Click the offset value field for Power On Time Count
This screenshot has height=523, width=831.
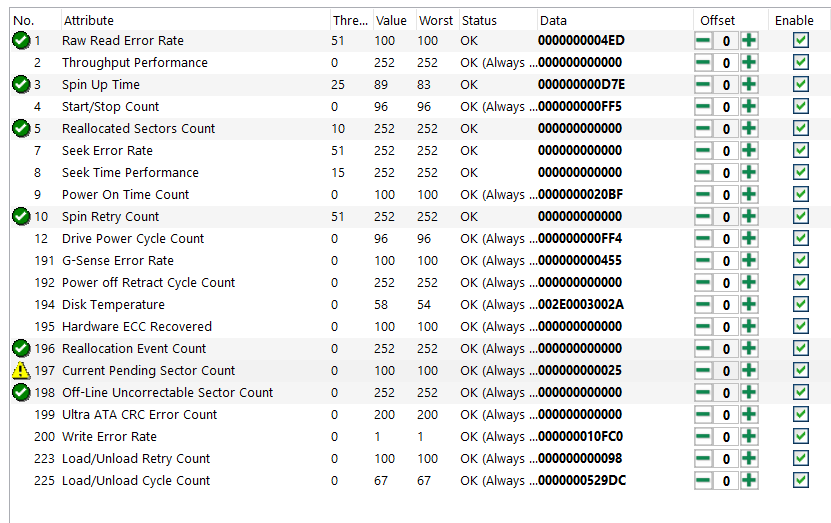click(727, 195)
